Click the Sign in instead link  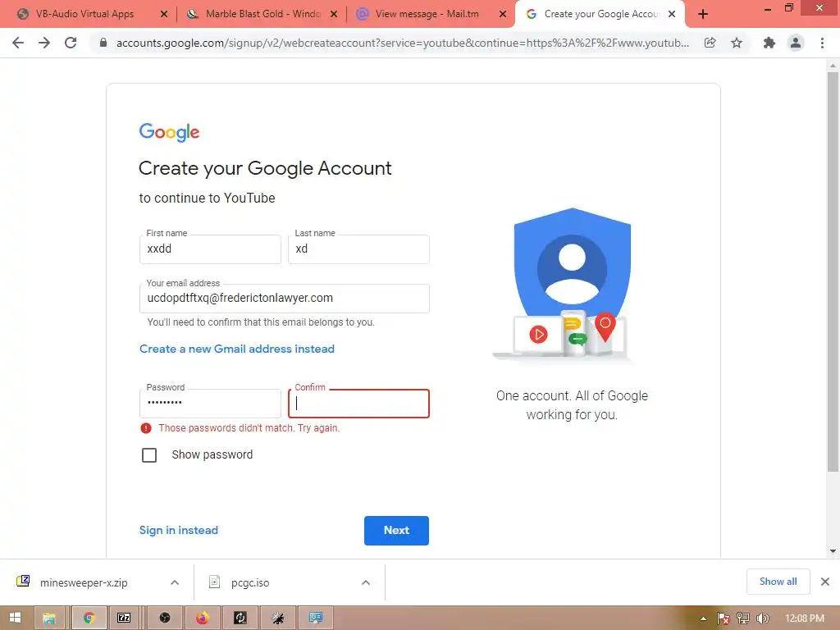(178, 530)
